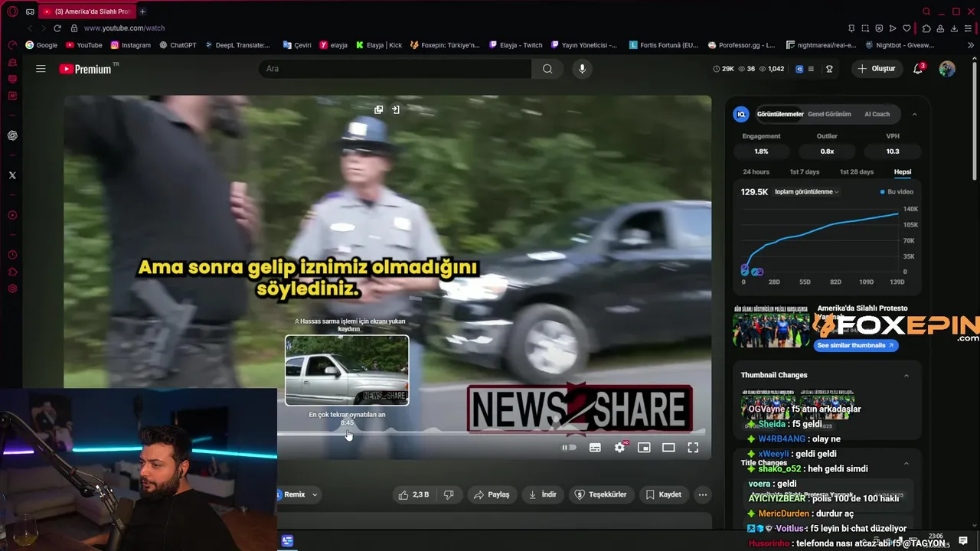Open more actions three-dot menu

(702, 495)
